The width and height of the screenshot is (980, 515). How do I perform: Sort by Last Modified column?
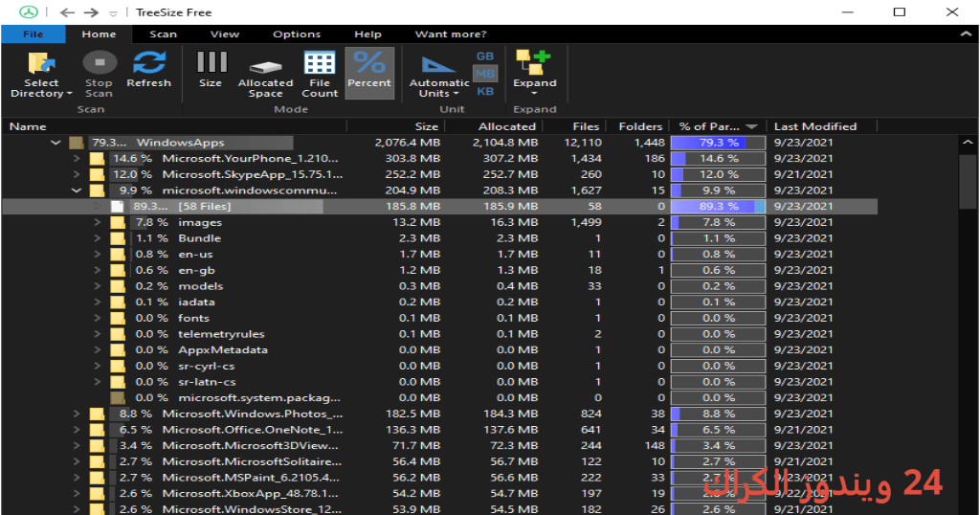point(822,126)
